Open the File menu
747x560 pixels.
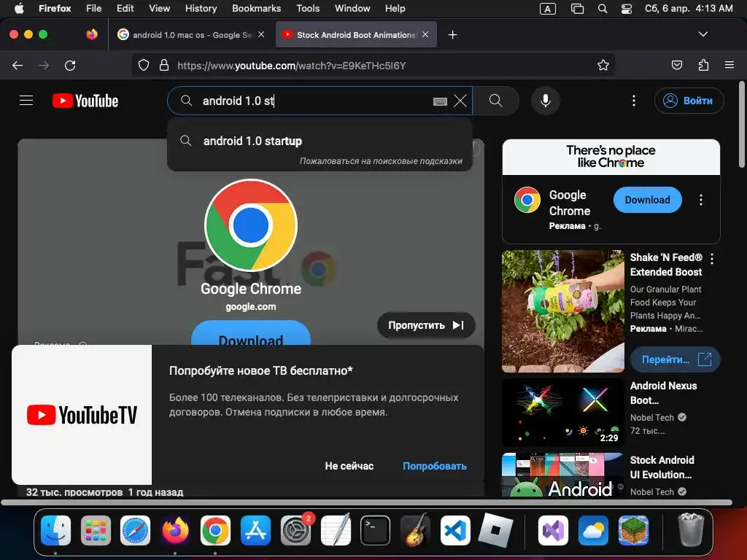click(x=93, y=8)
